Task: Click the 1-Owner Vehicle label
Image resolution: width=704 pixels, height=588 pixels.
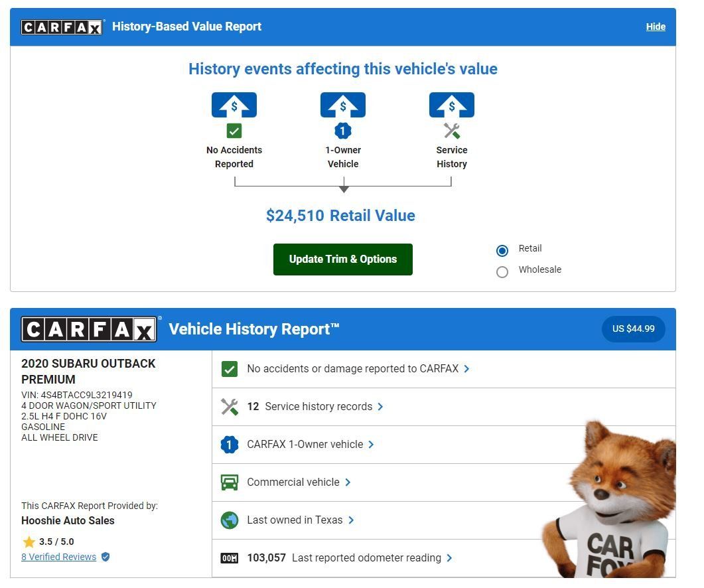Action: coord(343,157)
